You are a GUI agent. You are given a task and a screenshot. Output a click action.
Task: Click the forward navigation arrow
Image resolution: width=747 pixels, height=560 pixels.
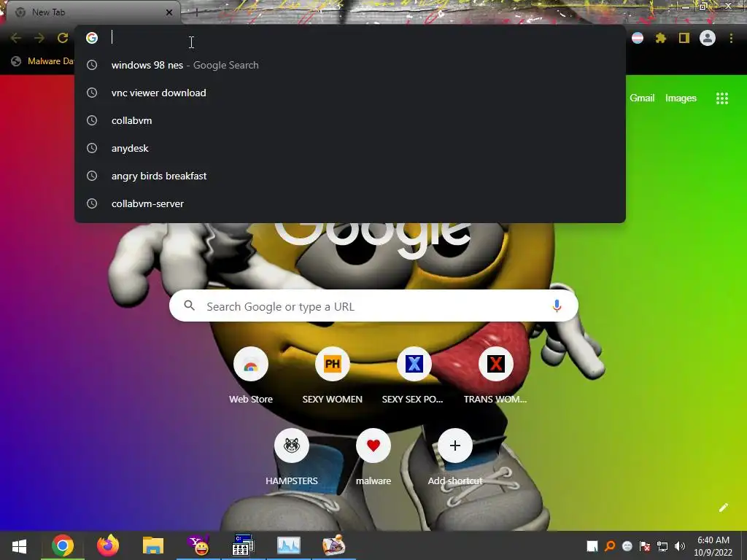[x=39, y=38]
